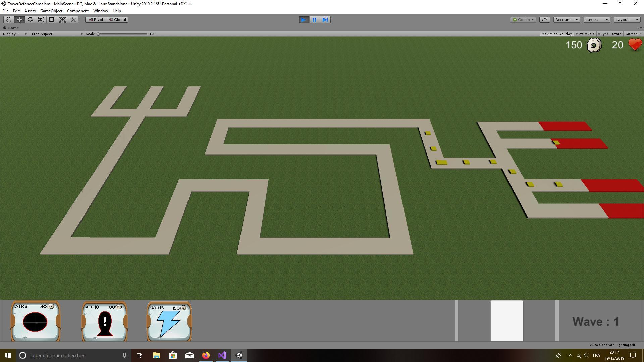Open Firefox from the taskbar
Viewport: 644px width, 362px height.
206,355
